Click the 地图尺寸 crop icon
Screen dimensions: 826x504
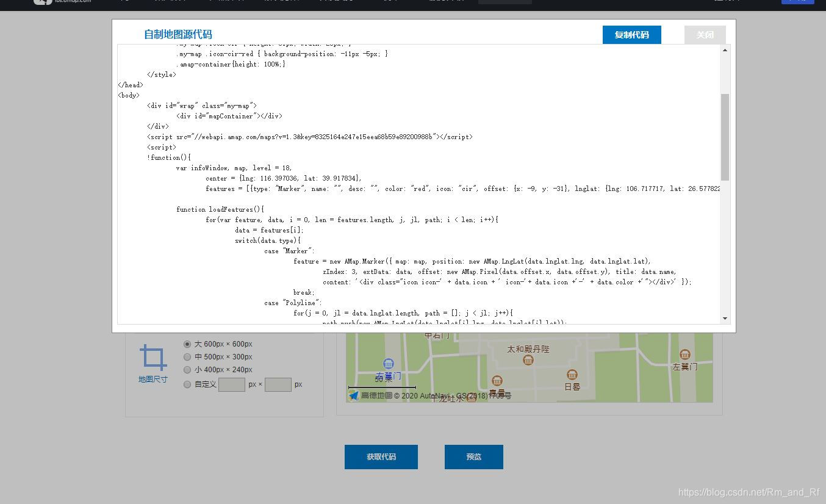[x=153, y=358]
